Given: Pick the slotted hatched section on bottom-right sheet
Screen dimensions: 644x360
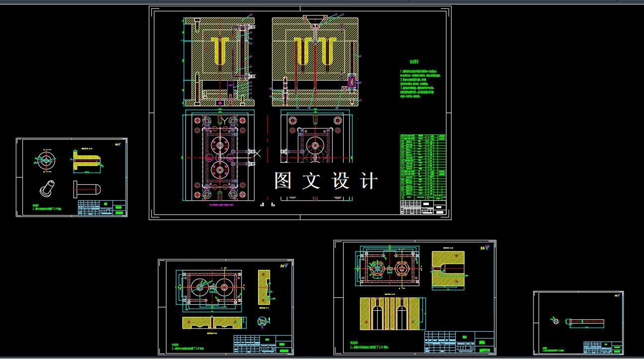Looking at the screenshot, I should click(448, 269).
